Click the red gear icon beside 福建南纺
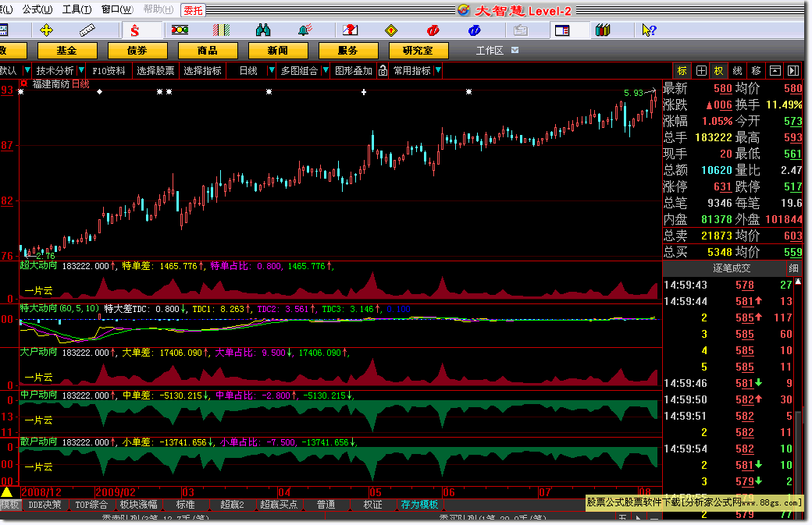812x525 pixels. pyautogui.click(x=24, y=83)
